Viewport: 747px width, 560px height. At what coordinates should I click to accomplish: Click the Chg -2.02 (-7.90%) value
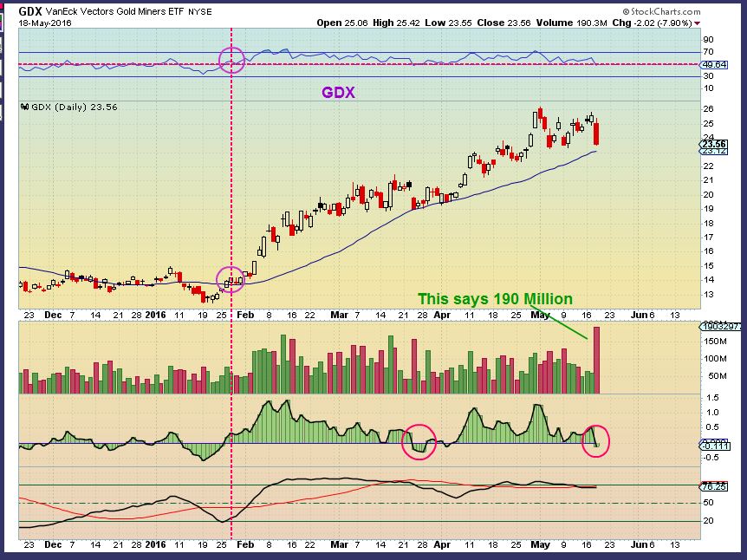tap(652, 23)
